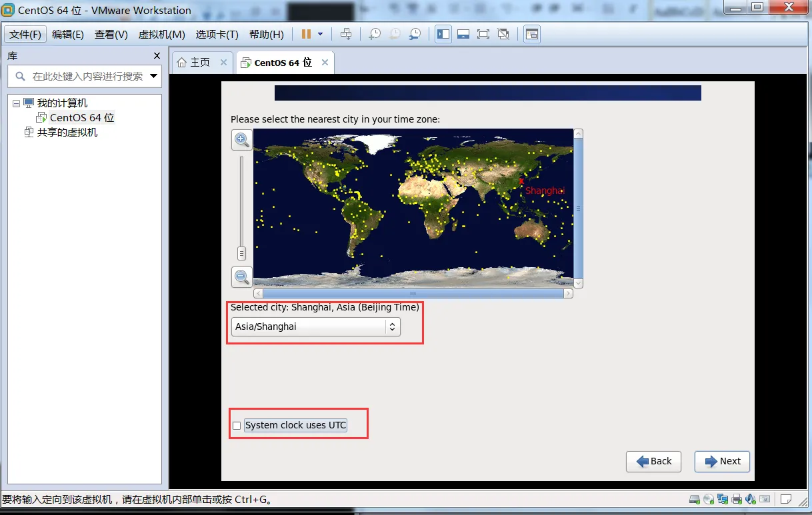
Task: Click the map zoom slider handle
Action: click(241, 253)
